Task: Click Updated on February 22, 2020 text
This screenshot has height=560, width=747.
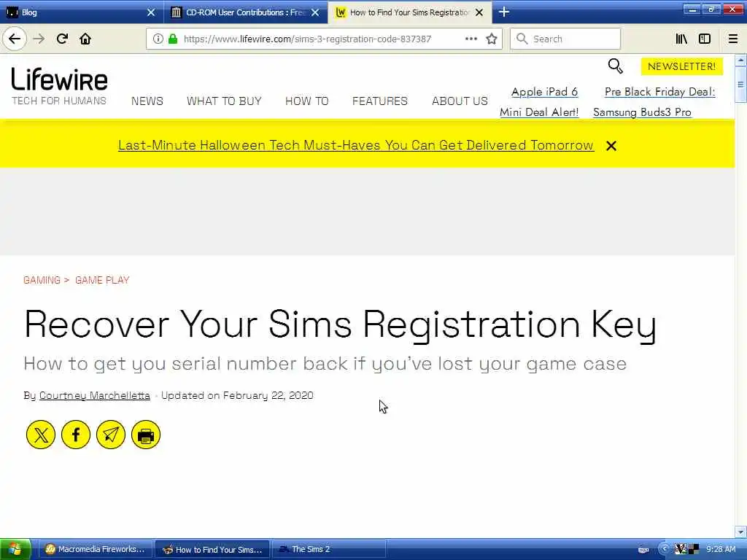Action: (x=237, y=395)
